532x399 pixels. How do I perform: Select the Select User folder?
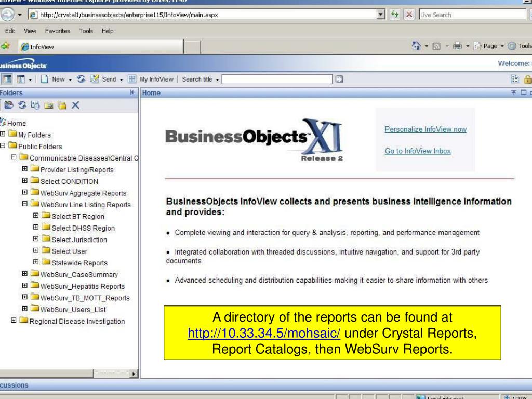[69, 251]
